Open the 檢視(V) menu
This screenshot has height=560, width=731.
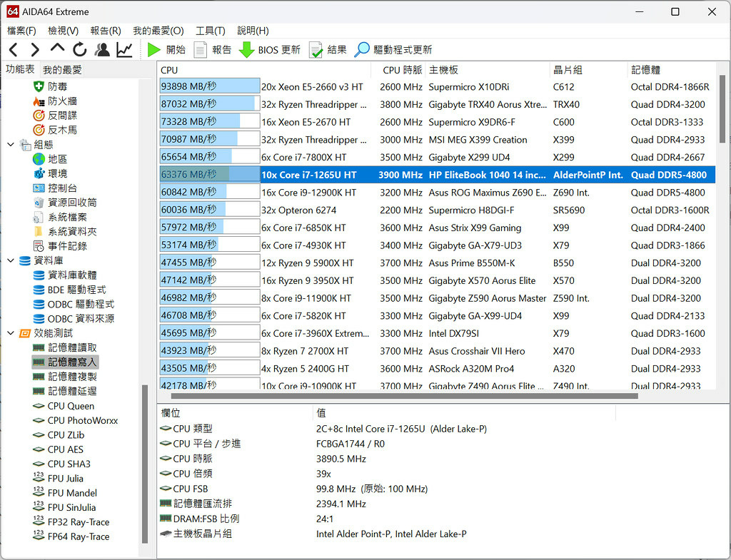[x=63, y=31]
